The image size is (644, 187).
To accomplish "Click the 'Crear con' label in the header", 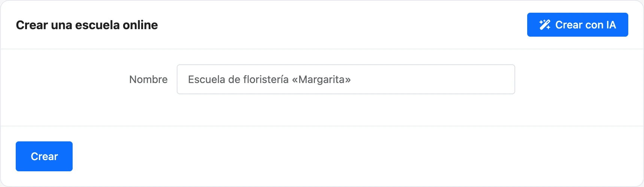I will 579,25.
